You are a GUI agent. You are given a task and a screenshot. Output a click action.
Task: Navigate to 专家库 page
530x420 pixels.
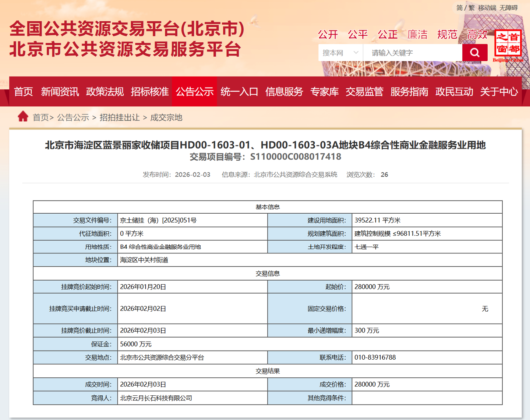click(324, 92)
